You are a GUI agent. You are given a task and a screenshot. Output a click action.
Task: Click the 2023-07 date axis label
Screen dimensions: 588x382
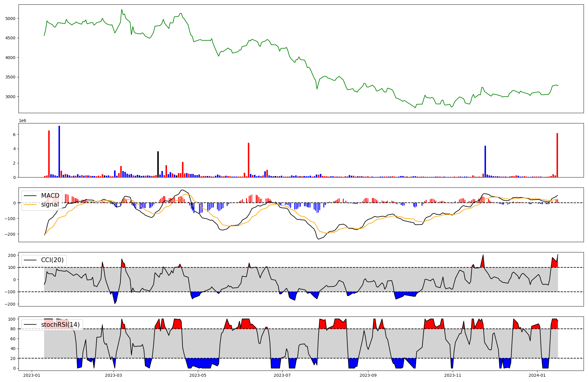(x=283, y=375)
